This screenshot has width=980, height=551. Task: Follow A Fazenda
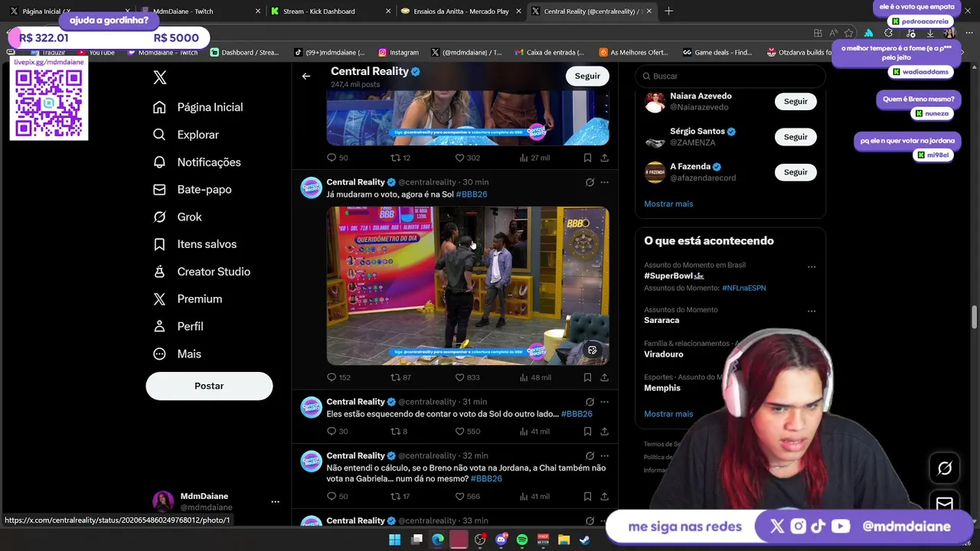click(795, 171)
